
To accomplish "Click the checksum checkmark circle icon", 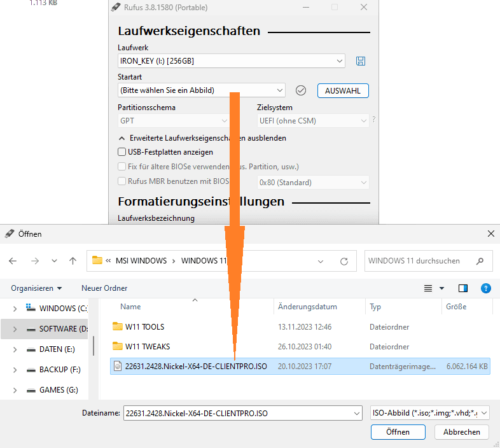I will (300, 90).
